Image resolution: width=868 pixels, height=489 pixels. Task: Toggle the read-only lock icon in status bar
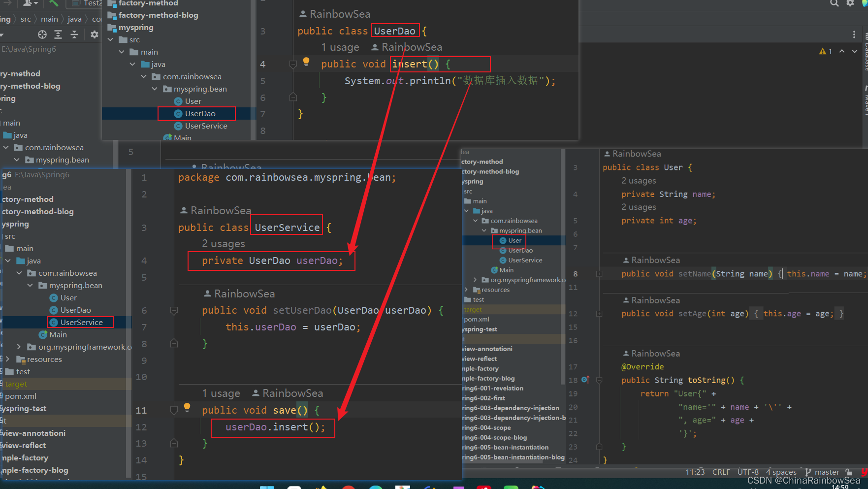coord(849,472)
